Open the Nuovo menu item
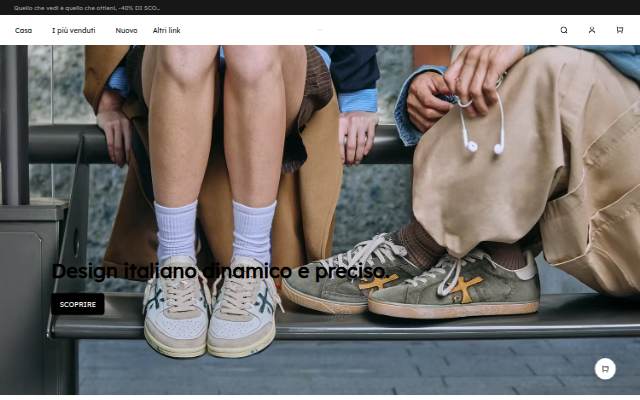The image size is (640, 400). pyautogui.click(x=126, y=31)
